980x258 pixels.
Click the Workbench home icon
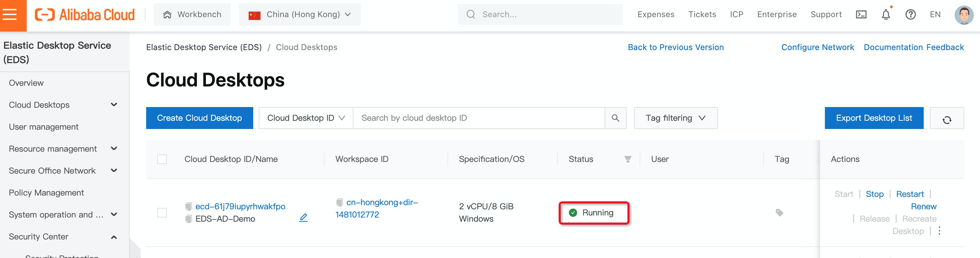(167, 14)
